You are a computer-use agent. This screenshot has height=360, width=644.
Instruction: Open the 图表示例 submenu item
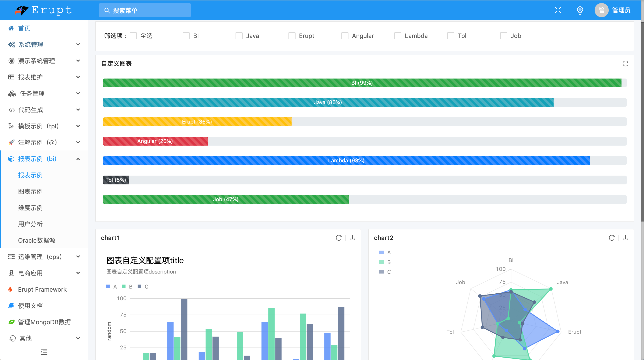coord(30,191)
